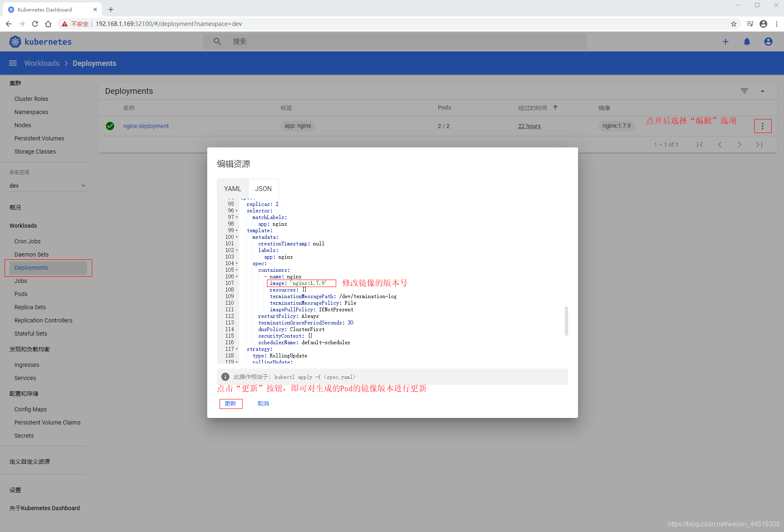Collapse the selector fold at line 96

[x=237, y=211]
